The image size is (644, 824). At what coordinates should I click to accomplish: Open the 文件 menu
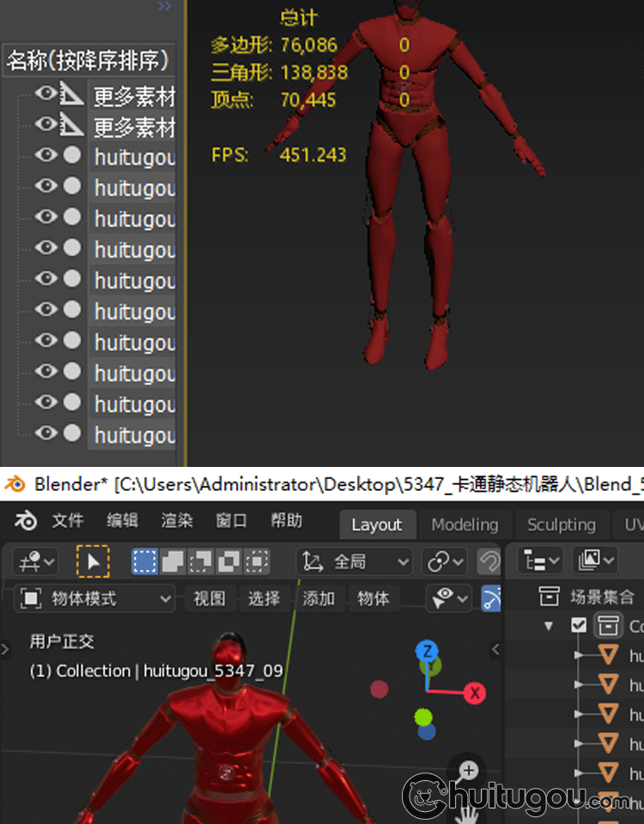68,522
